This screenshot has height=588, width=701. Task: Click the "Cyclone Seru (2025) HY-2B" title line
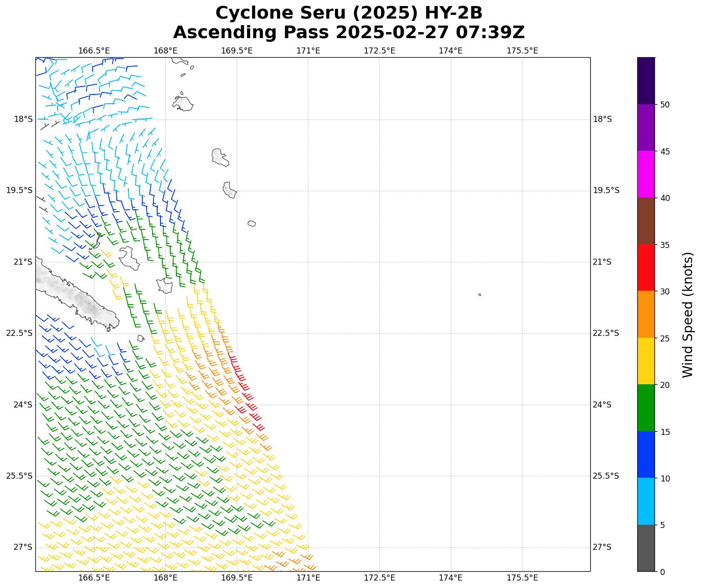pos(349,13)
